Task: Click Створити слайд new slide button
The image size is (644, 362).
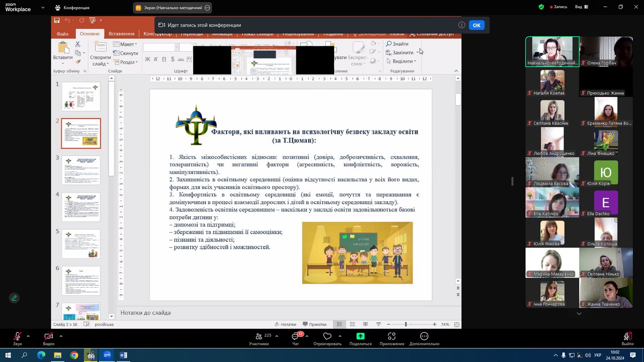Action: coord(101,54)
